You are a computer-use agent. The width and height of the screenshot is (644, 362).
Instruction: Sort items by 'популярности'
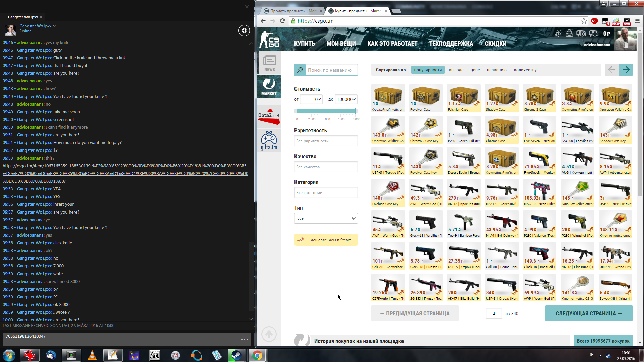[428, 70]
